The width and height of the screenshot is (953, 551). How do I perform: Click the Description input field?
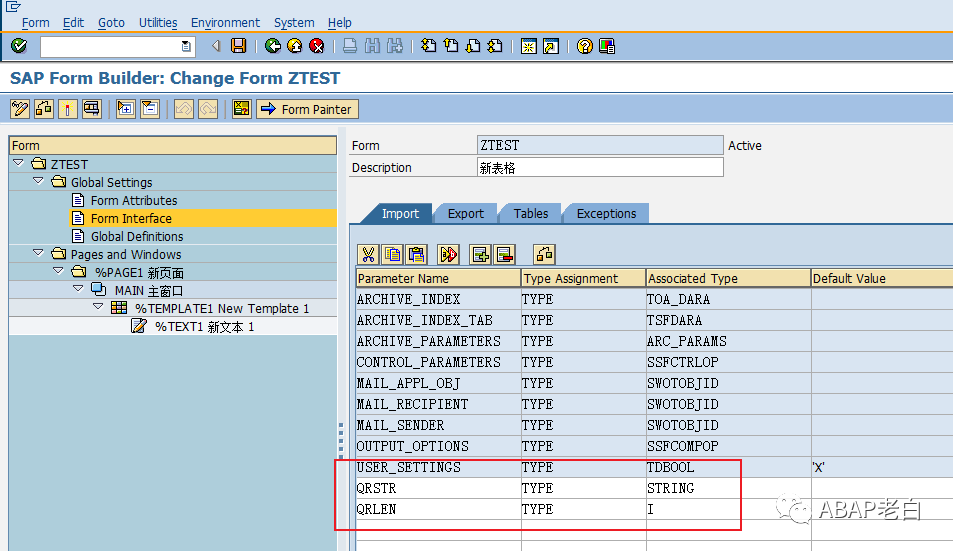point(600,168)
